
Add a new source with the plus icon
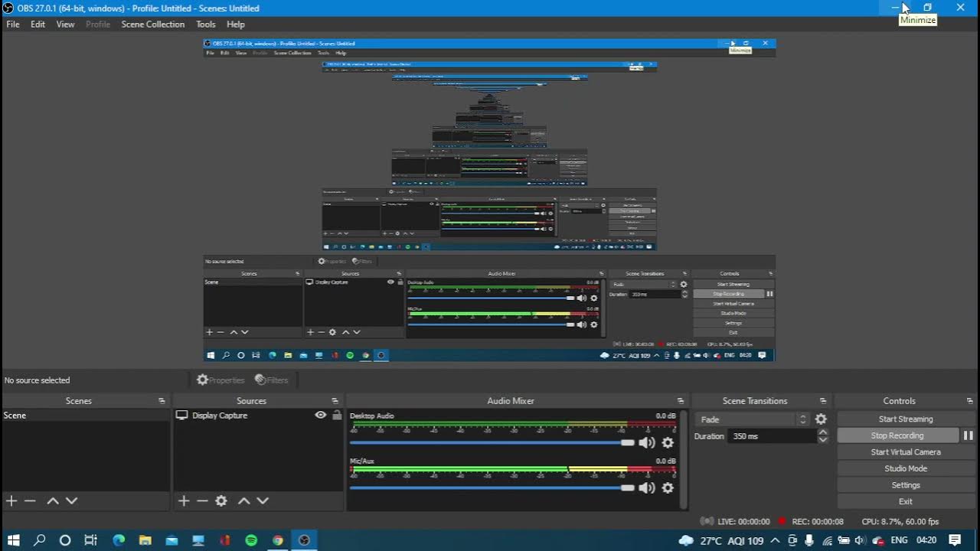184,500
